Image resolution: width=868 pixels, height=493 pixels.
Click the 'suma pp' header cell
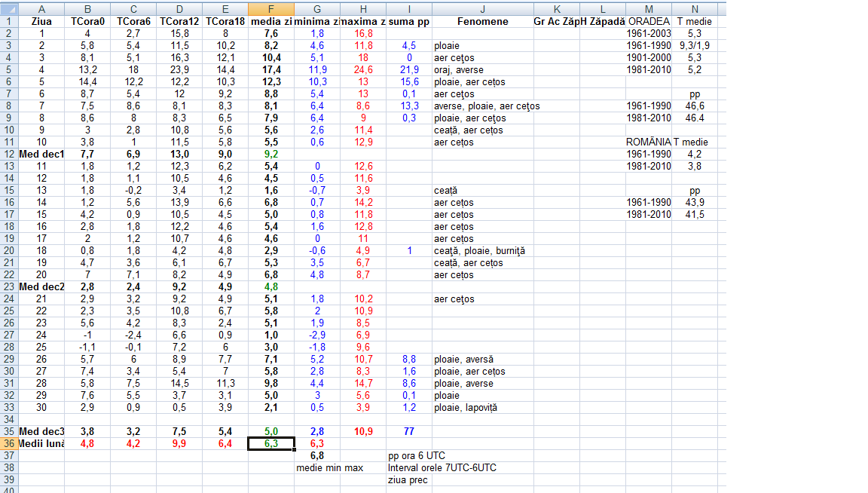click(409, 22)
